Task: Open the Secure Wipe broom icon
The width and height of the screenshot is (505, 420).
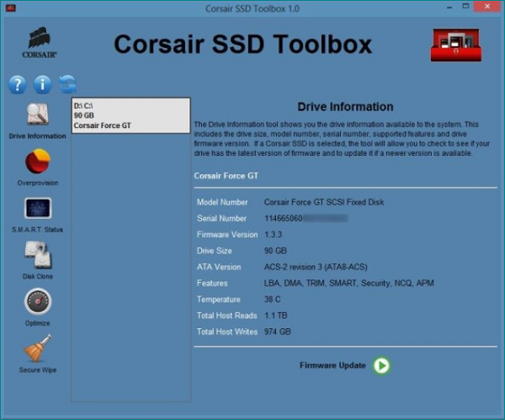Action: tap(37, 348)
